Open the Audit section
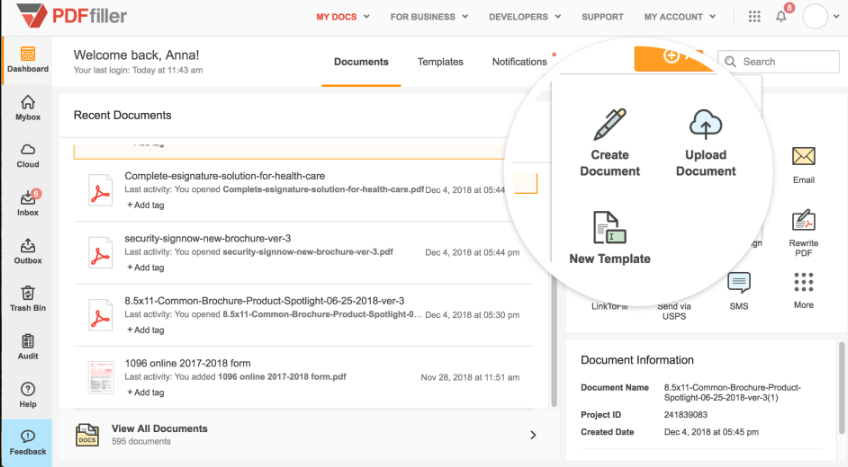This screenshot has width=848, height=467. pyautogui.click(x=28, y=346)
